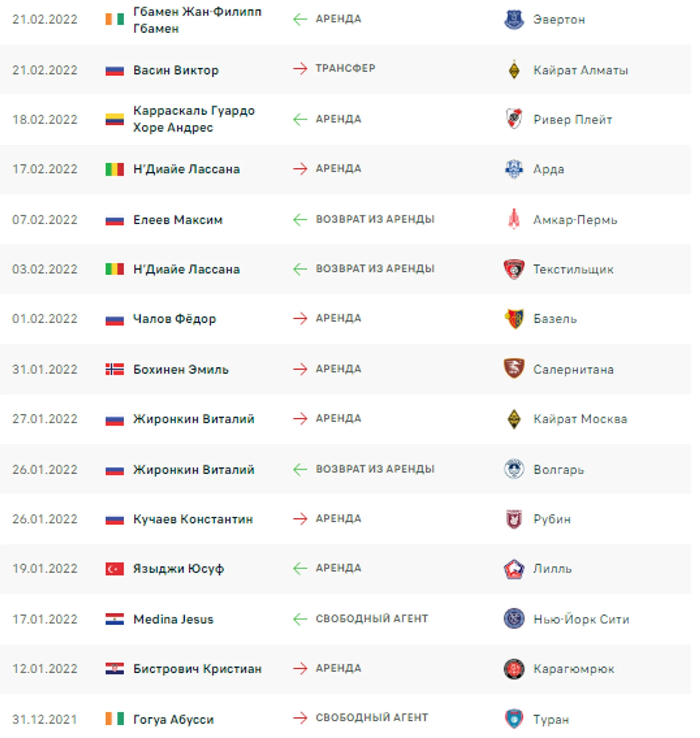Open player Чалов Фёдор
Screen dimensions: 700x738
tap(175, 319)
